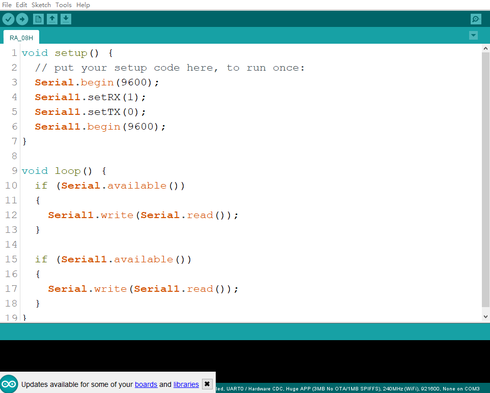
Task: Open the Help menu
Action: (x=83, y=5)
